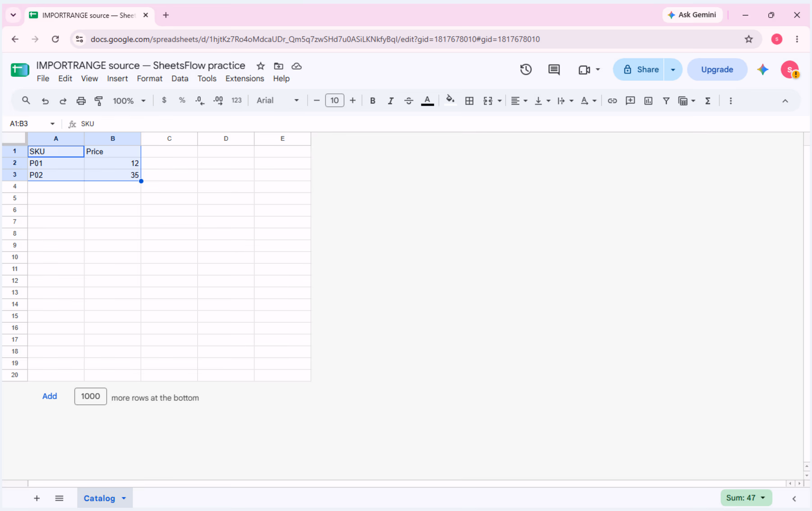Toggle bold formatting
This screenshot has height=511, width=812.
click(x=373, y=101)
